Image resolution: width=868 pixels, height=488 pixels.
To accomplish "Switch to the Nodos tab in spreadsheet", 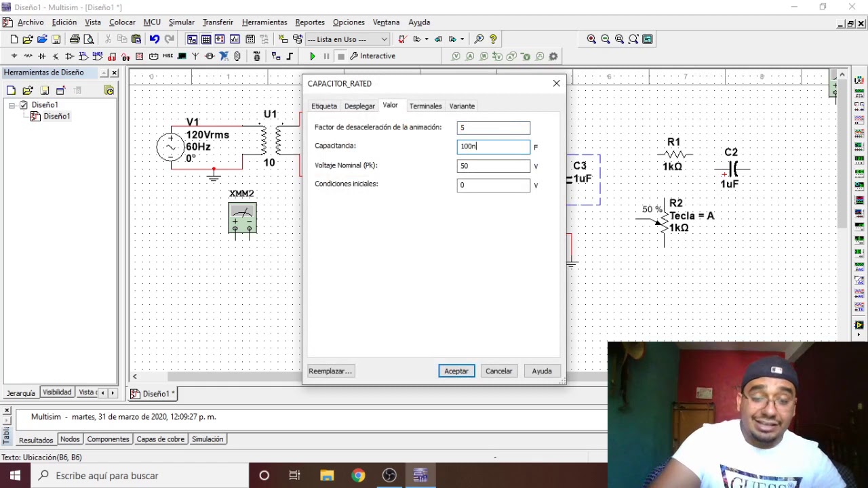I will [70, 439].
